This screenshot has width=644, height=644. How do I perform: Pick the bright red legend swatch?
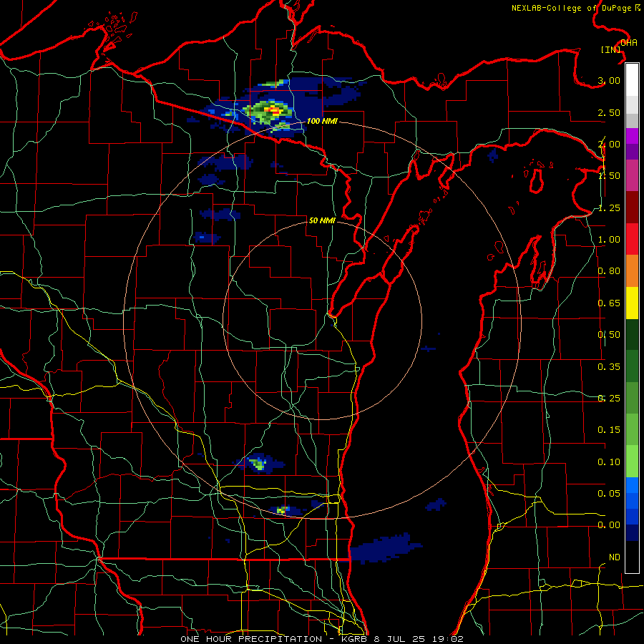(632, 239)
